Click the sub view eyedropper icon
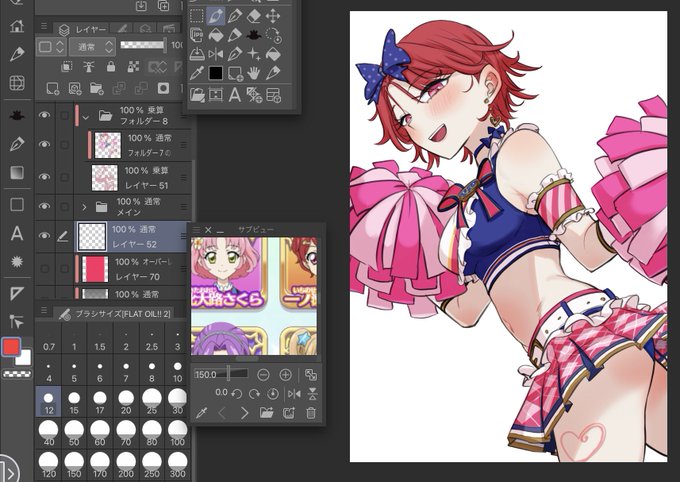 coord(201,413)
